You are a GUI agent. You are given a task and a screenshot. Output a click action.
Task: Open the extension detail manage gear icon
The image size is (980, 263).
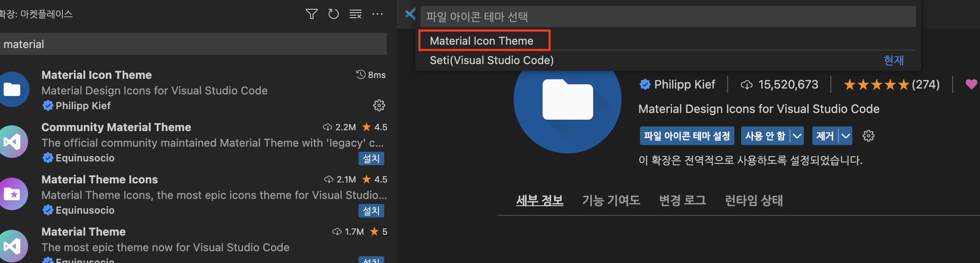[x=868, y=136]
